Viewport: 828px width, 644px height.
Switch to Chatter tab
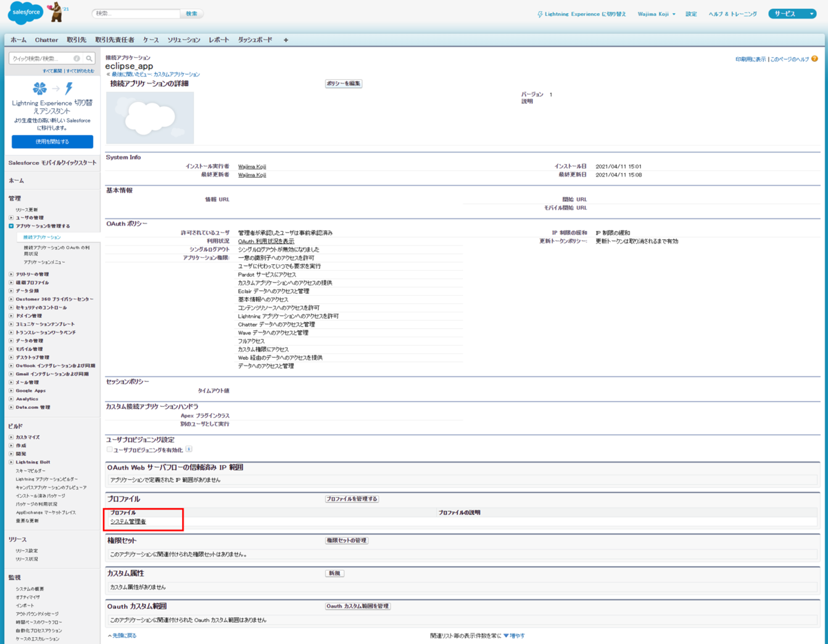click(47, 40)
